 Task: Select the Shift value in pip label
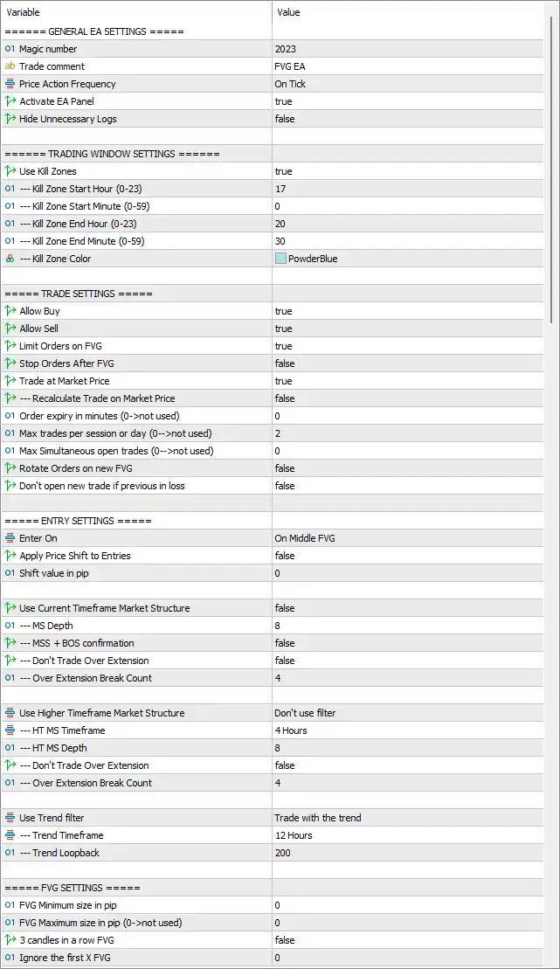pyautogui.click(x=54, y=573)
